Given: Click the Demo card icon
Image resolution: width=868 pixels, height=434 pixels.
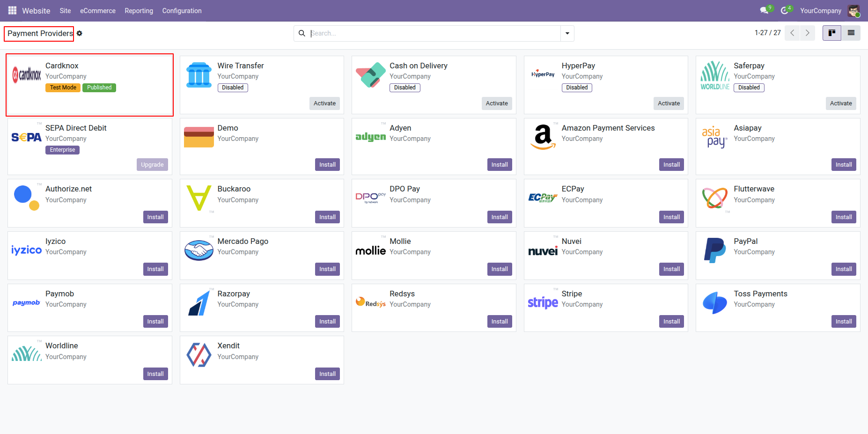Looking at the screenshot, I should click(x=199, y=137).
